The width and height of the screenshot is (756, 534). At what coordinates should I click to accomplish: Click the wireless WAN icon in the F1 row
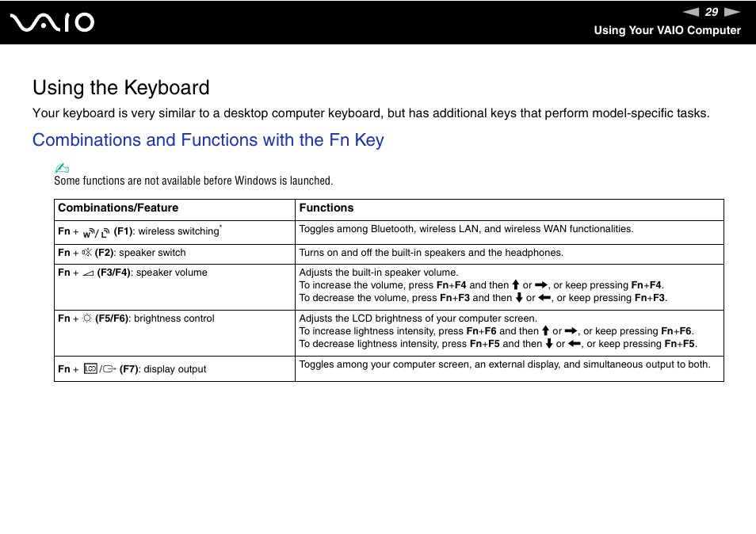(x=88, y=233)
